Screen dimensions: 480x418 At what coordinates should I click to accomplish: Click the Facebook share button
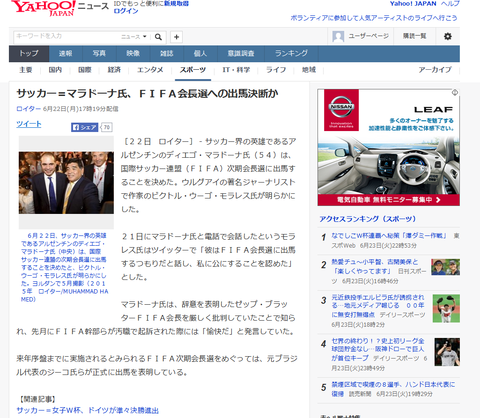84,127
